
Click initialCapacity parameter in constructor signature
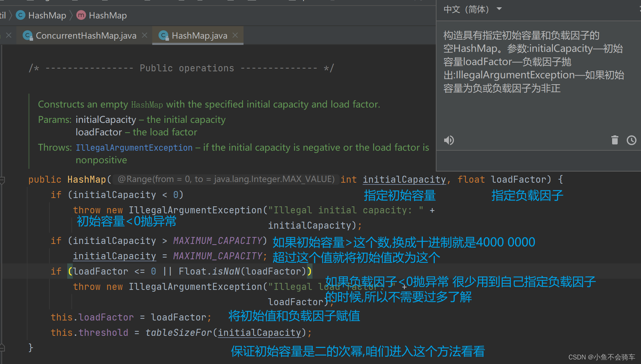tap(404, 180)
